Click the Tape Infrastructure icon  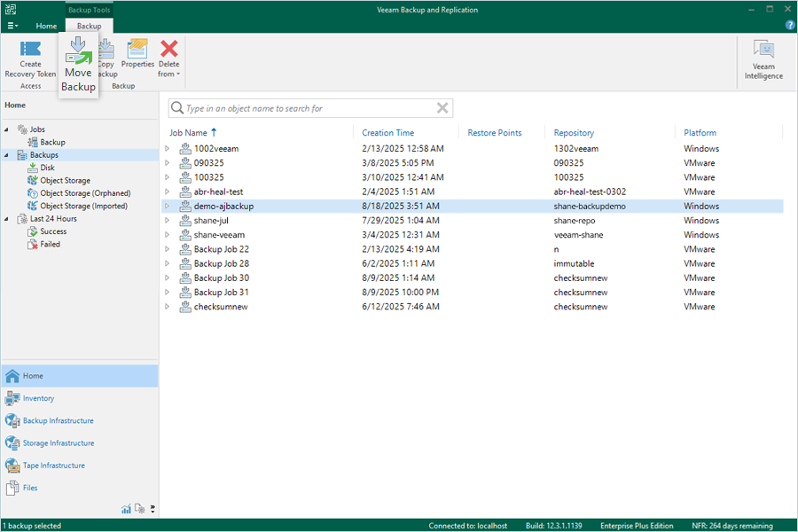click(x=12, y=465)
